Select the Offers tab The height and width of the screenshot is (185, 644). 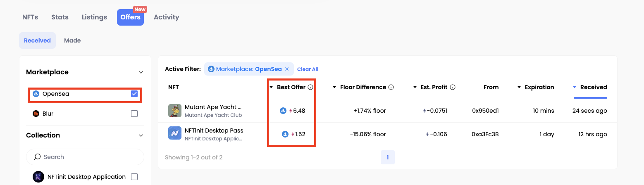pos(130,17)
